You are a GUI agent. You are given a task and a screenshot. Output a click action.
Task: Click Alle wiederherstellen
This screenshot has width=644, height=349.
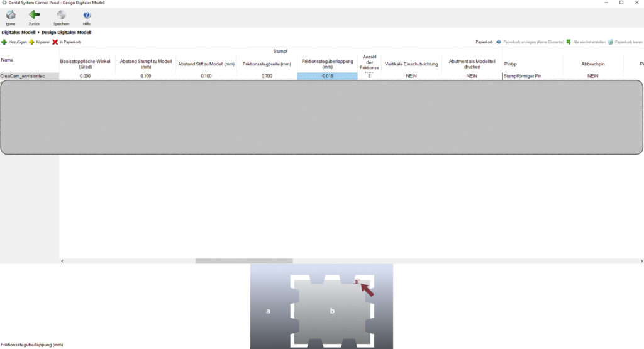point(586,42)
